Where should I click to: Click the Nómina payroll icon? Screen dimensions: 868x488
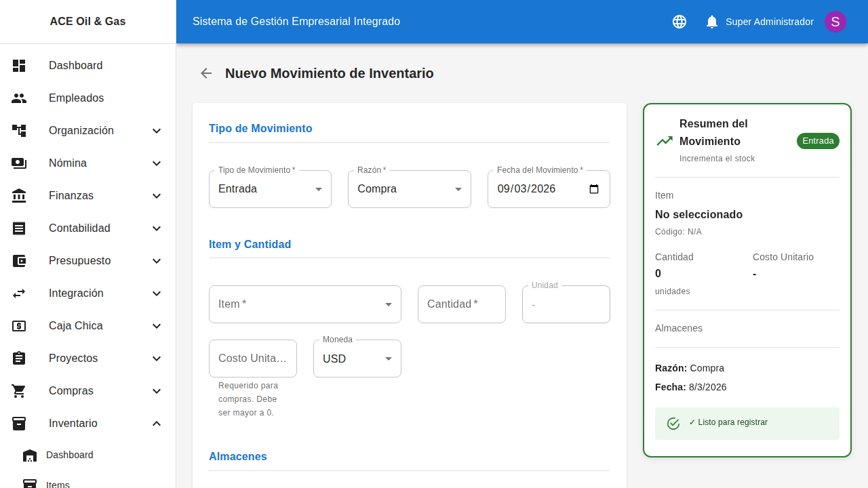19,163
